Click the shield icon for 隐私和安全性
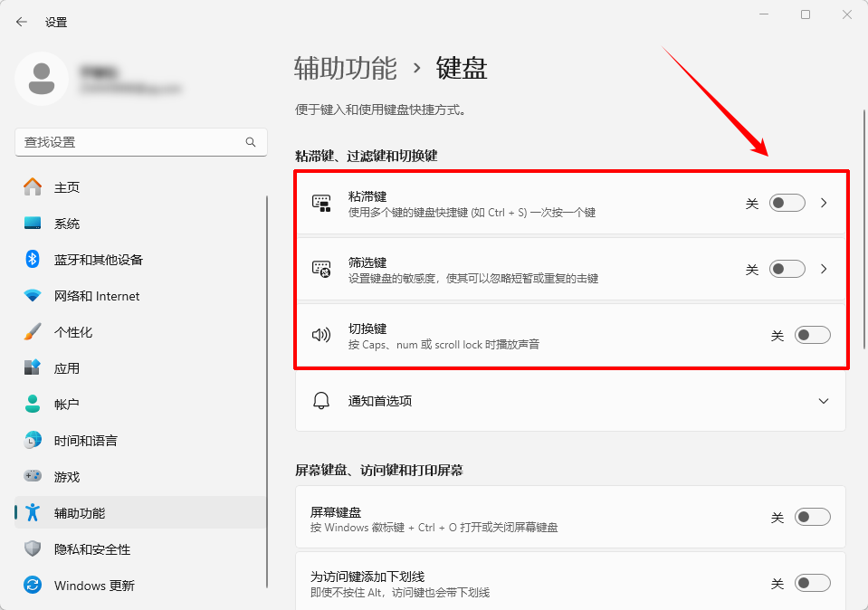 pyautogui.click(x=33, y=548)
